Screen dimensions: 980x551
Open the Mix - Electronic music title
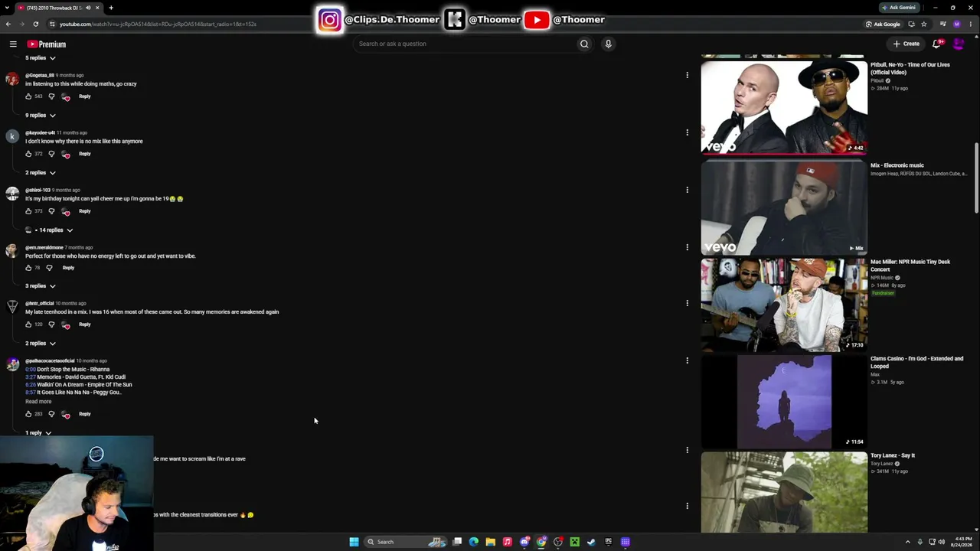pyautogui.click(x=897, y=165)
